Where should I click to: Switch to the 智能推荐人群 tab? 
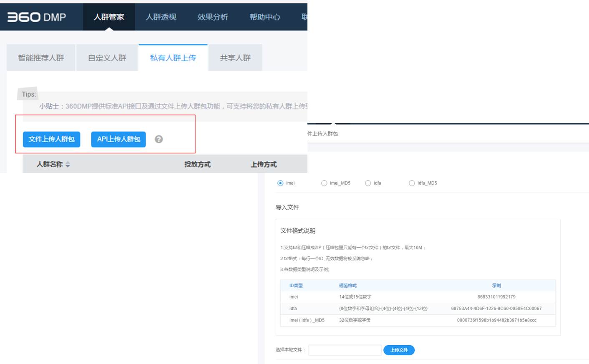(x=41, y=58)
